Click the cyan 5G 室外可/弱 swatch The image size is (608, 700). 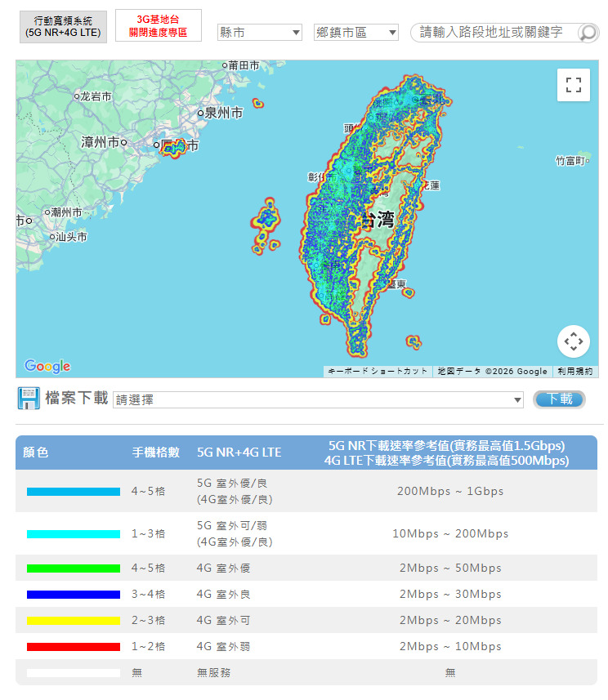tap(74, 534)
